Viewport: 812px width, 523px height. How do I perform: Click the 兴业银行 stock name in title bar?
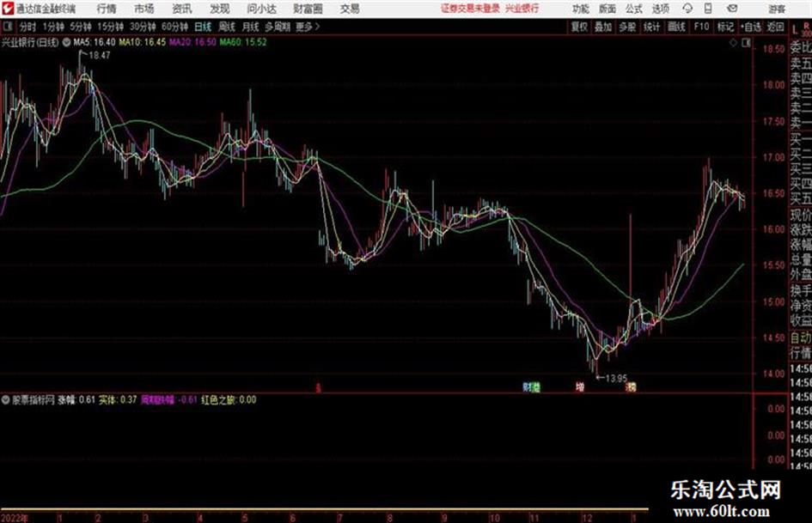(522, 9)
